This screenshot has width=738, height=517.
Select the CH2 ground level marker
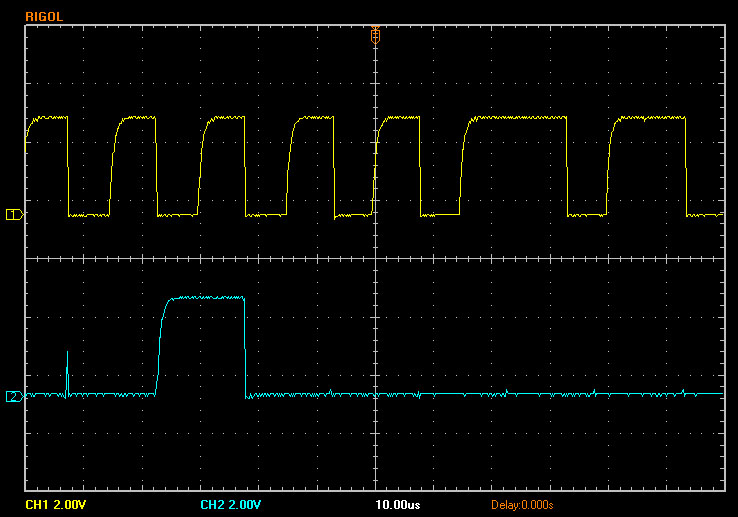click(x=12, y=396)
